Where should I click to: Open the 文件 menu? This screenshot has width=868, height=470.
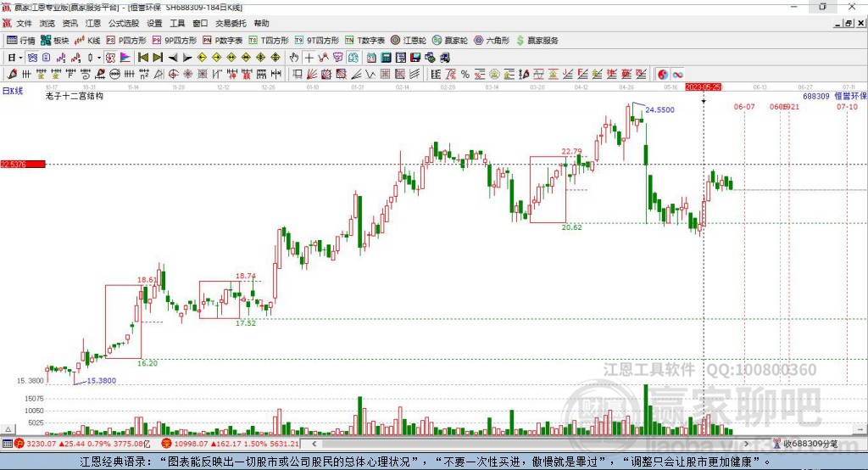[24, 23]
